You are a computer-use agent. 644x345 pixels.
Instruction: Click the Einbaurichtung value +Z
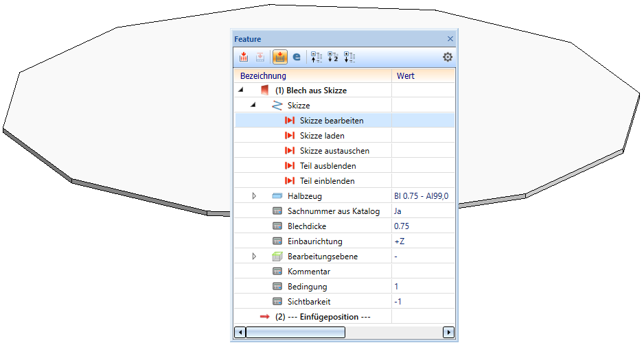click(x=399, y=241)
